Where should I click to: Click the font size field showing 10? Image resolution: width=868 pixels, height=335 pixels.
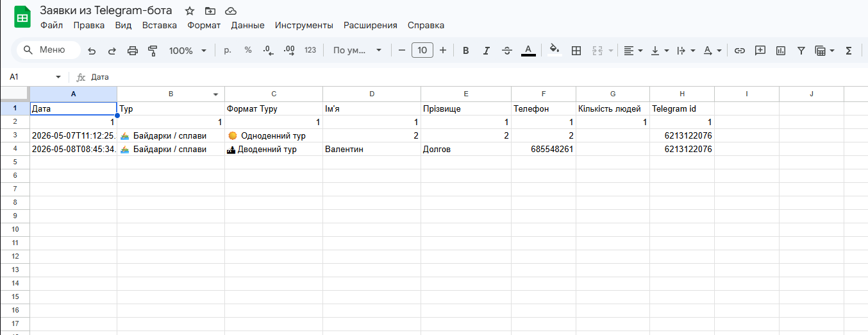click(422, 50)
